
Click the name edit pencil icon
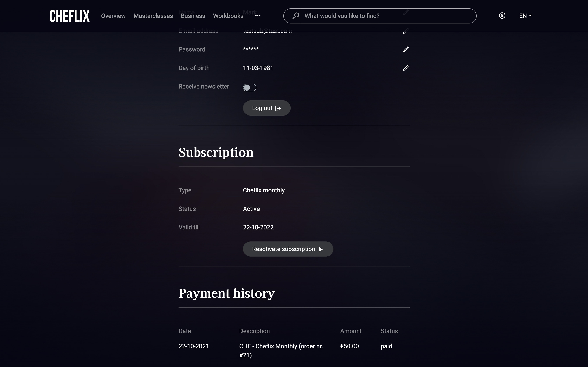pyautogui.click(x=406, y=12)
